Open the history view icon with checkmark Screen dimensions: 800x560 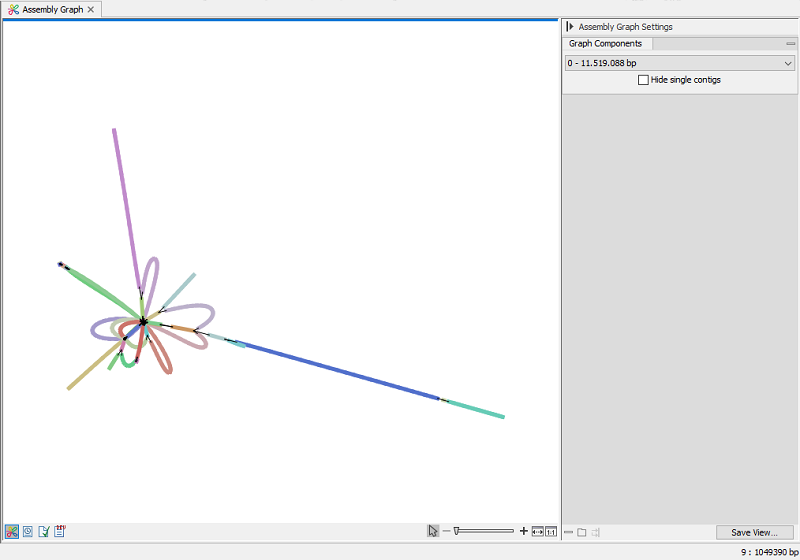click(x=44, y=531)
